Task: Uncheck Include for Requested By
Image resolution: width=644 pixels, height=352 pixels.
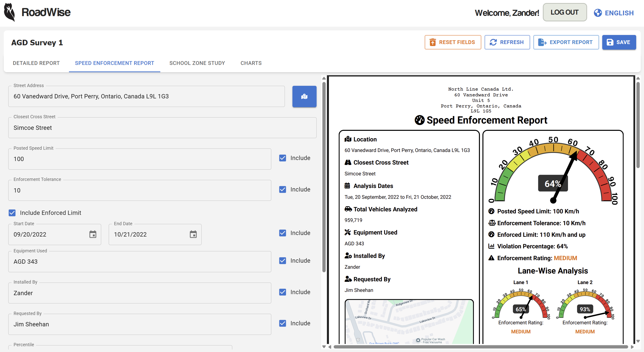Action: [x=282, y=323]
